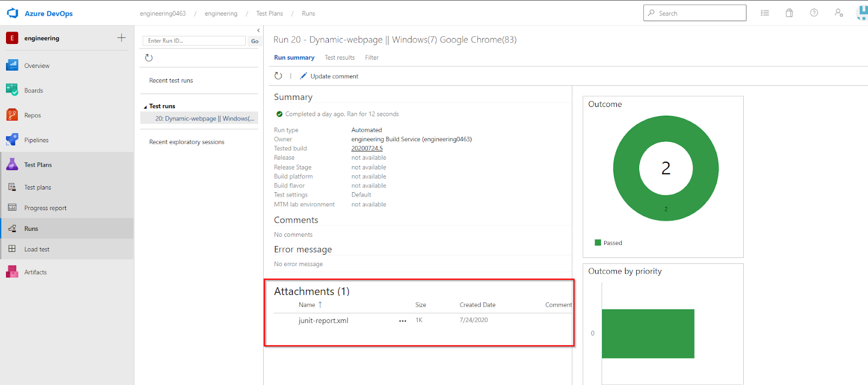
Task: Click the green Outcome by priority bar
Action: (x=648, y=333)
